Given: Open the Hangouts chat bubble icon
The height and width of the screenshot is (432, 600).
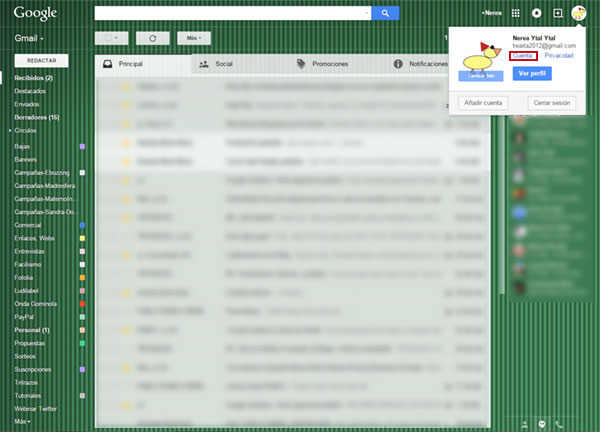Looking at the screenshot, I should coord(542,424).
